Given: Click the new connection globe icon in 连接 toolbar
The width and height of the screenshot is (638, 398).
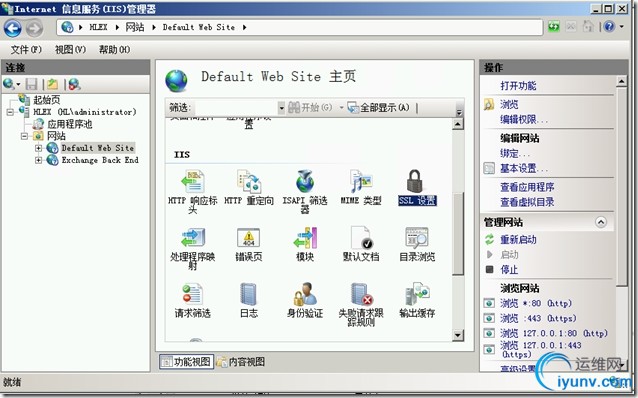Looking at the screenshot, I should (9, 84).
